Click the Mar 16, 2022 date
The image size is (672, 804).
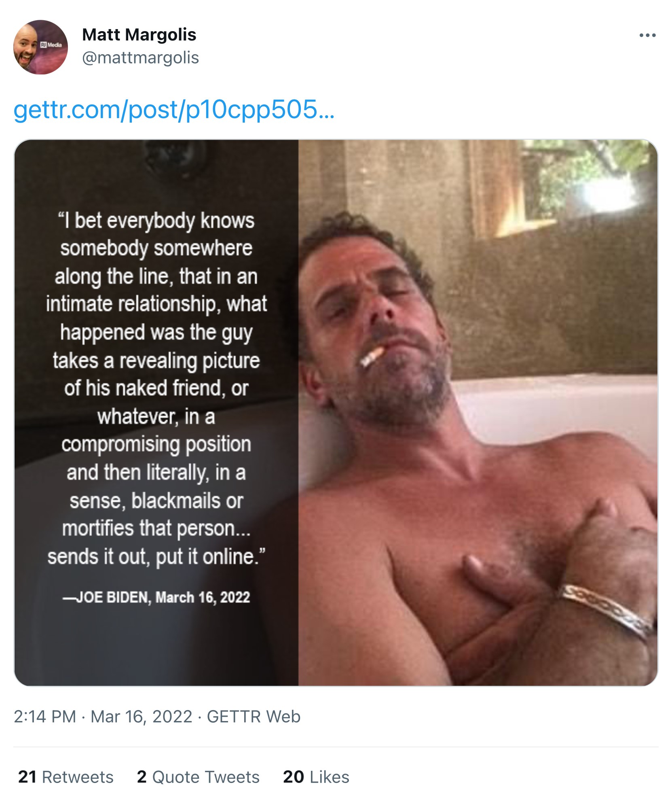(141, 717)
